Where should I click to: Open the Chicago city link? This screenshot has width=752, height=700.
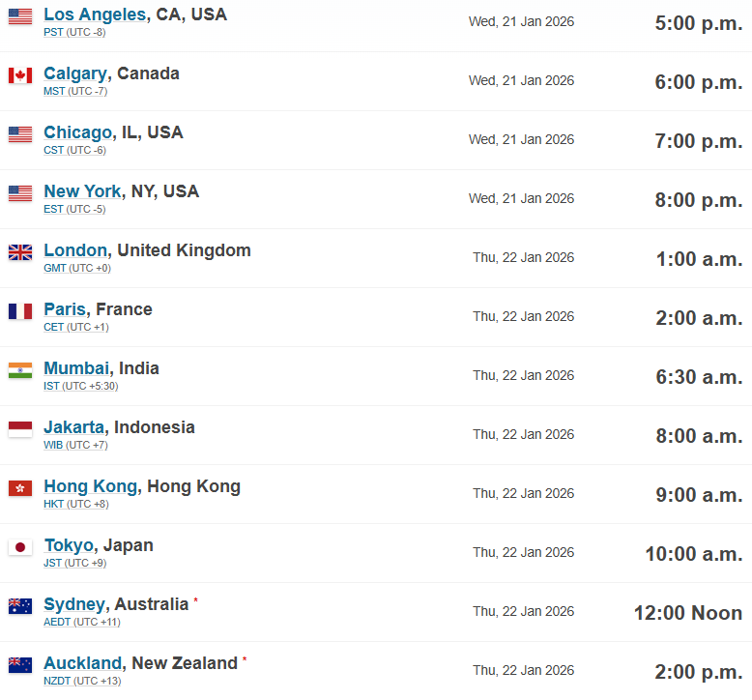click(77, 132)
